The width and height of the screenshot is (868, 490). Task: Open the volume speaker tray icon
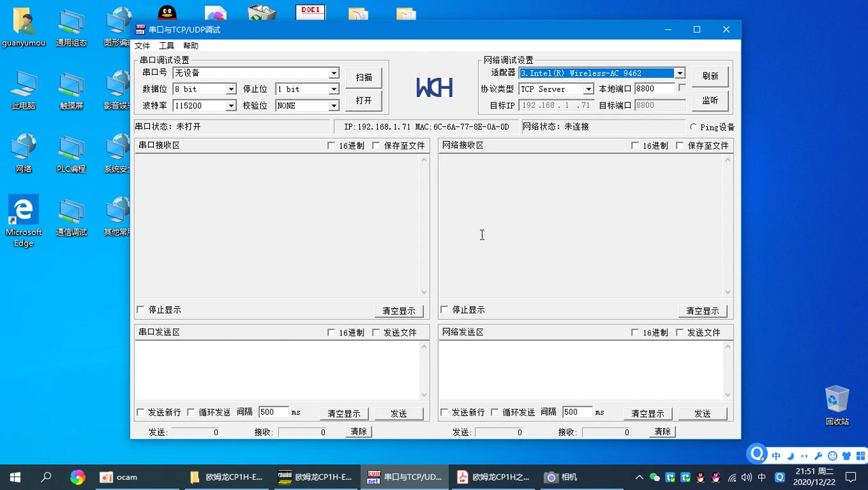[x=747, y=477]
